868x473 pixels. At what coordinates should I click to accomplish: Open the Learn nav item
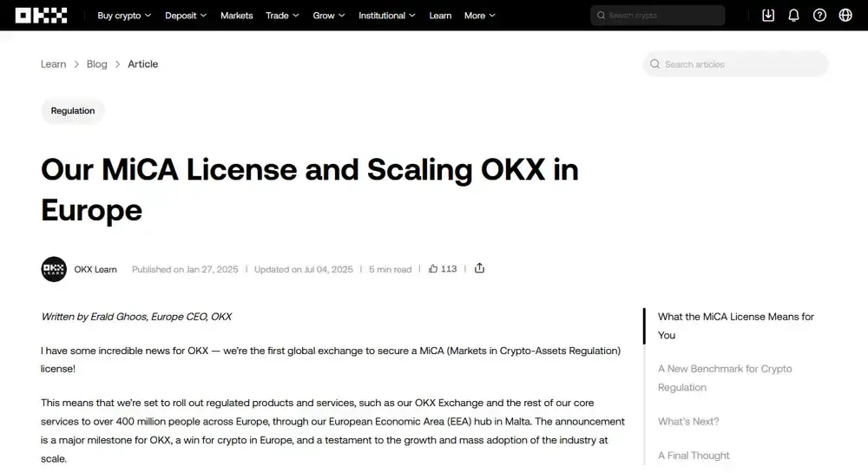[440, 16]
